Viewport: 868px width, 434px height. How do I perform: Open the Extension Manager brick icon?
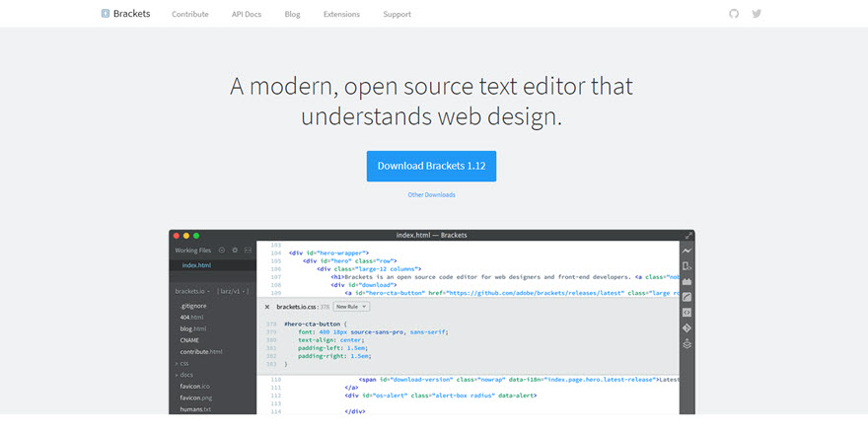[687, 281]
